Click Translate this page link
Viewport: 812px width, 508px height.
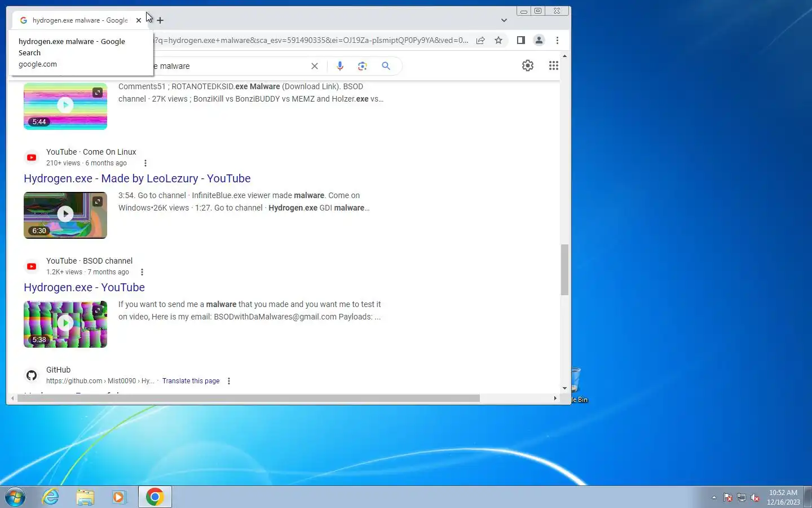click(x=191, y=381)
